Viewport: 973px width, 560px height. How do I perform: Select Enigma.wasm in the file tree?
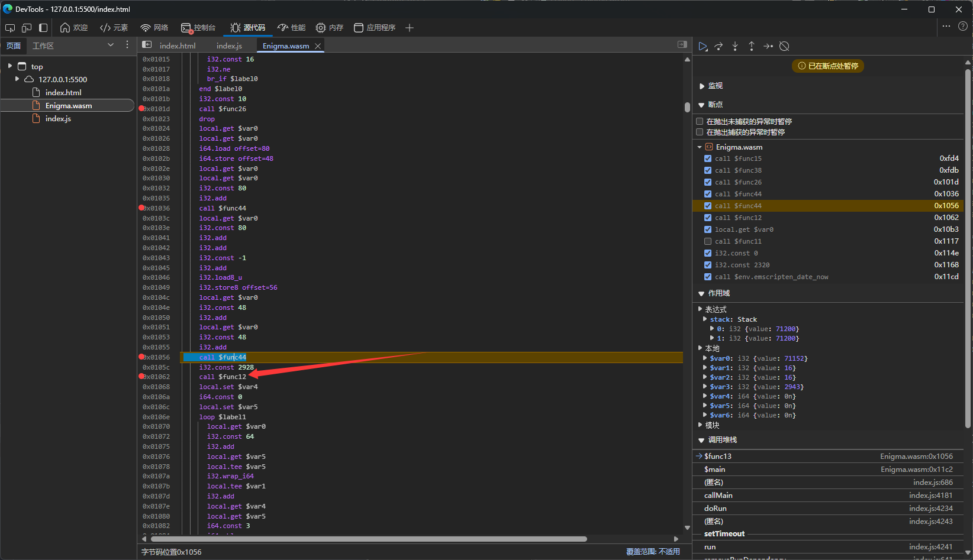point(68,105)
